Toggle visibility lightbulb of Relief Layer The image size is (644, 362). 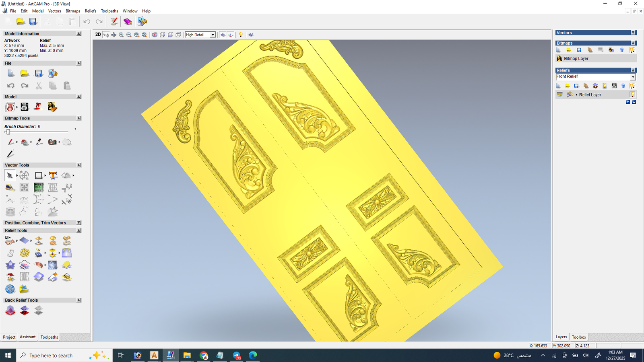[x=632, y=95]
